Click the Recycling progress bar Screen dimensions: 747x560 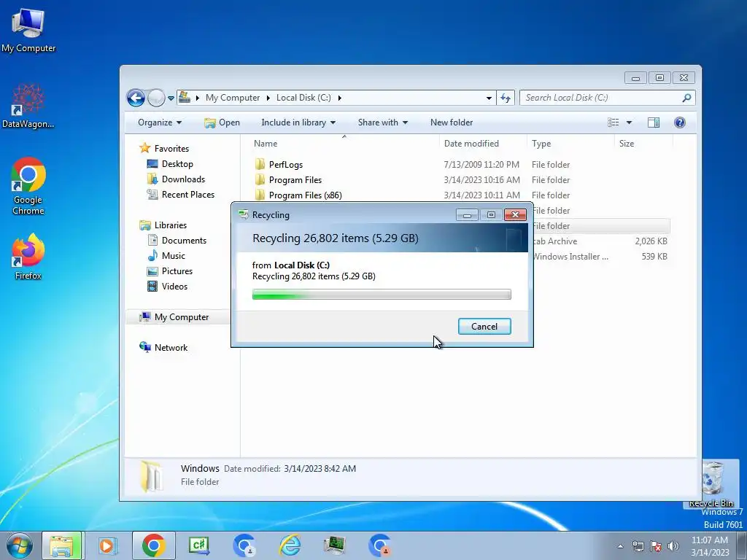(382, 295)
